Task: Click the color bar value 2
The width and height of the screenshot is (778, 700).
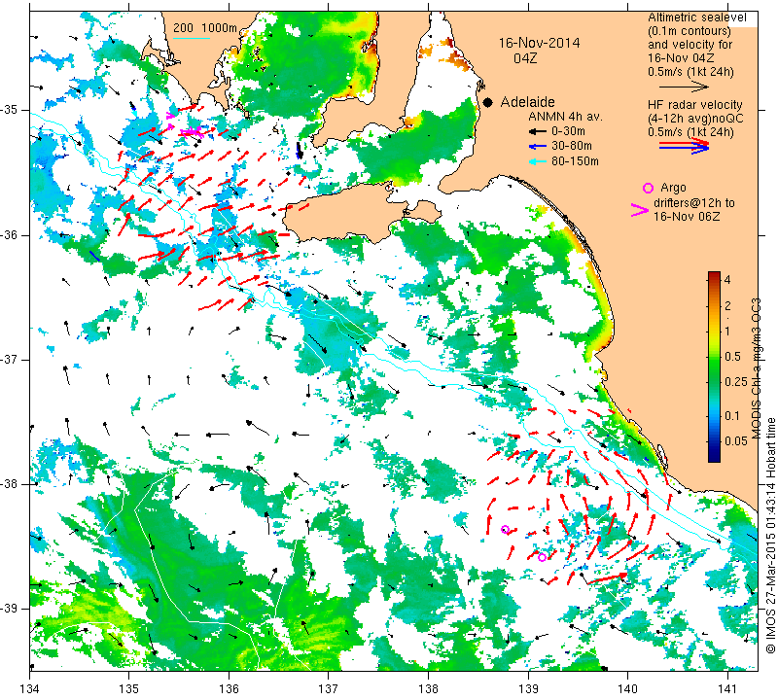Action: (x=727, y=305)
